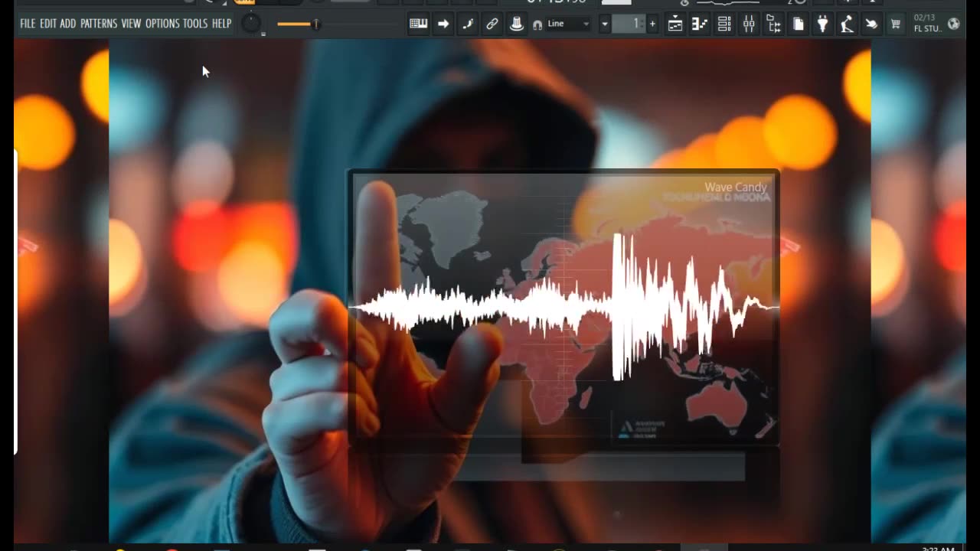This screenshot has height=551, width=980.
Task: Open the shop cart icon
Action: click(x=895, y=24)
